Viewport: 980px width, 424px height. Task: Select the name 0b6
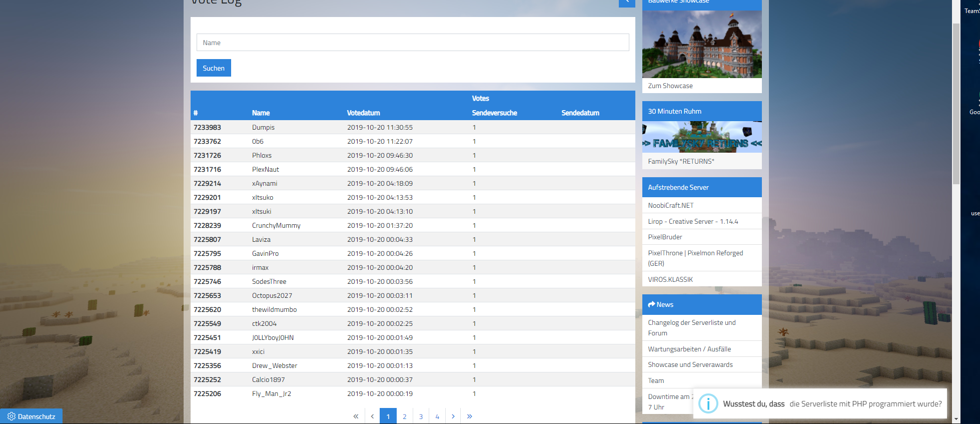258,141
